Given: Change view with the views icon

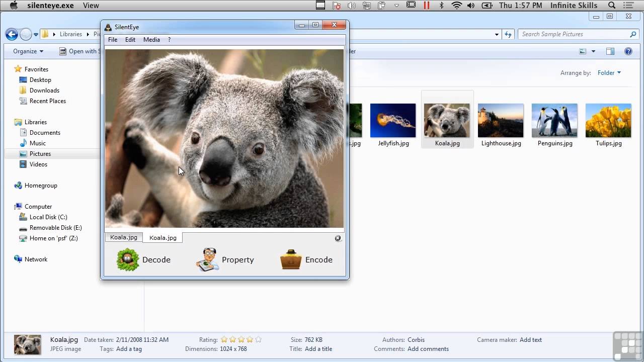Looking at the screenshot, I should 583,51.
